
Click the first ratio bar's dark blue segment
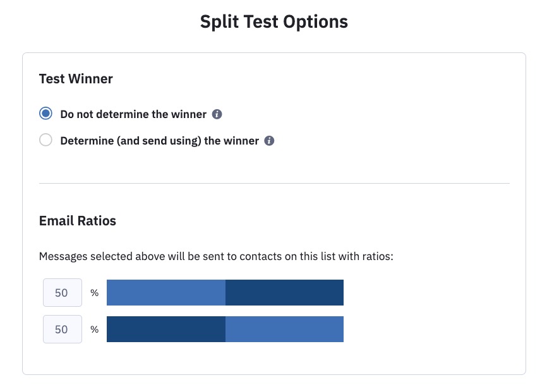(284, 292)
